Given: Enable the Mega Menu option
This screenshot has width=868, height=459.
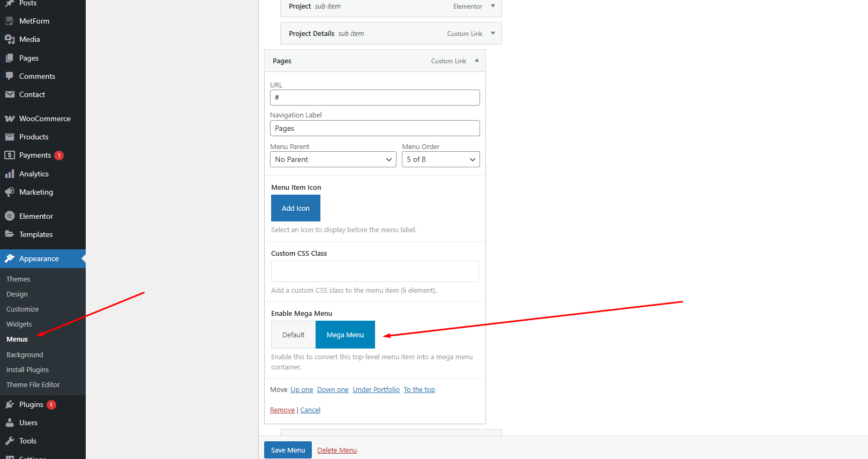Looking at the screenshot, I should point(345,335).
